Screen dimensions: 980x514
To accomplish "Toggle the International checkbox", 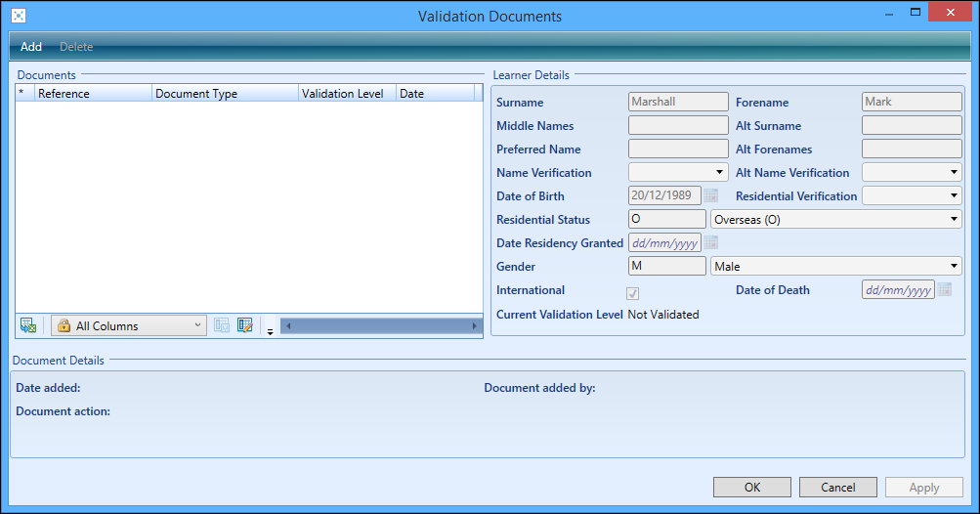I will [632, 293].
